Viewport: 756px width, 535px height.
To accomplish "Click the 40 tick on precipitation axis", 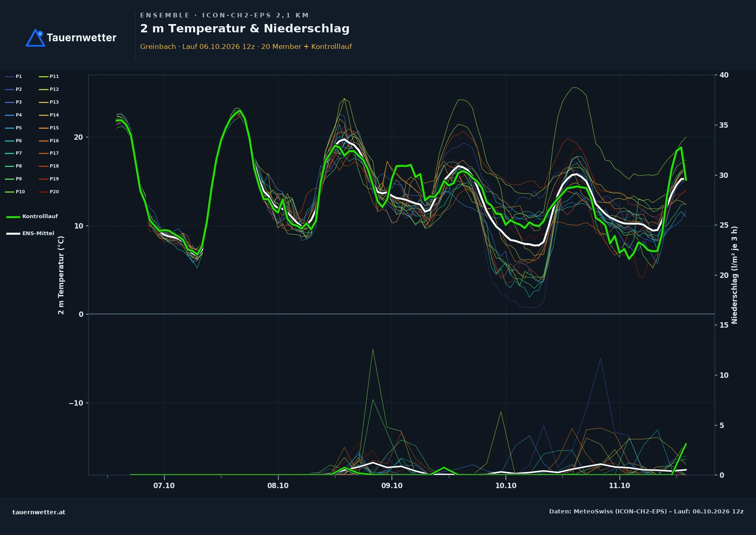I will tap(724, 75).
